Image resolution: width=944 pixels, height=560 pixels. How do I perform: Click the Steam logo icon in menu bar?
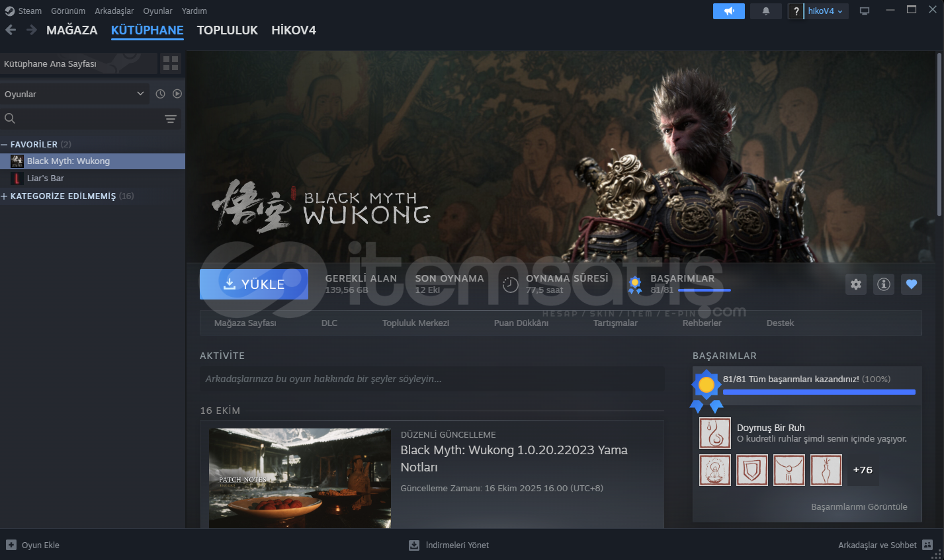[9, 11]
